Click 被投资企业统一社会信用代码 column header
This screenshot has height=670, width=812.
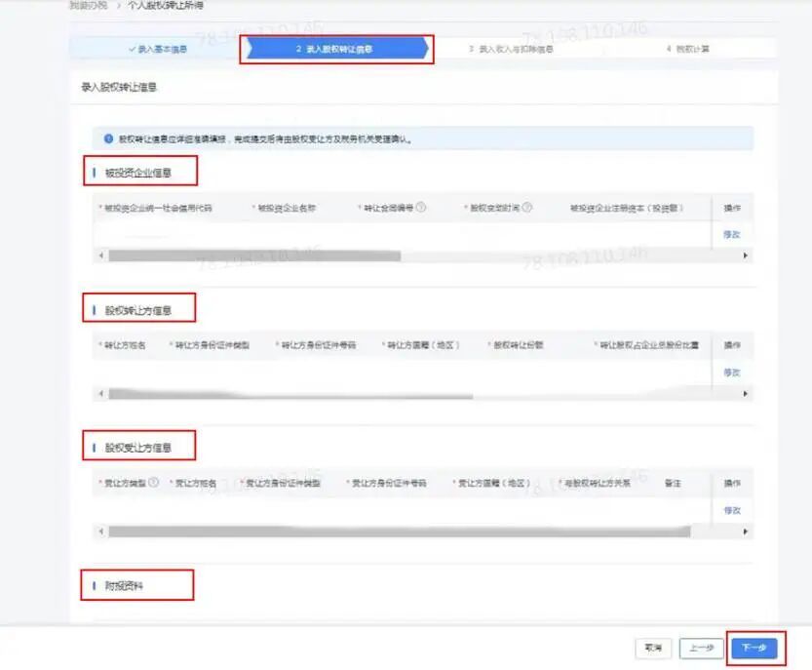point(156,208)
